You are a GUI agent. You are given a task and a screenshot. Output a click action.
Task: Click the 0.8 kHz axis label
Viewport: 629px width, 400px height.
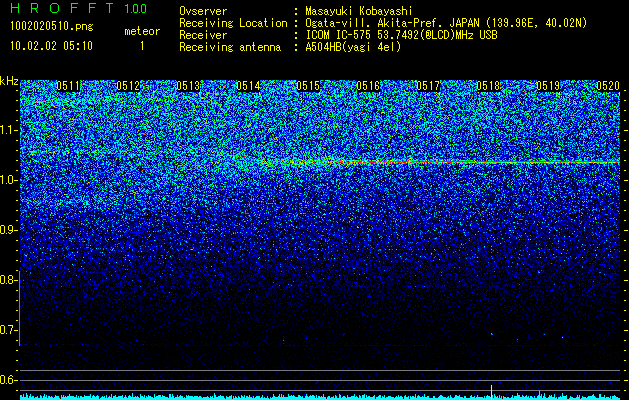coord(8,280)
